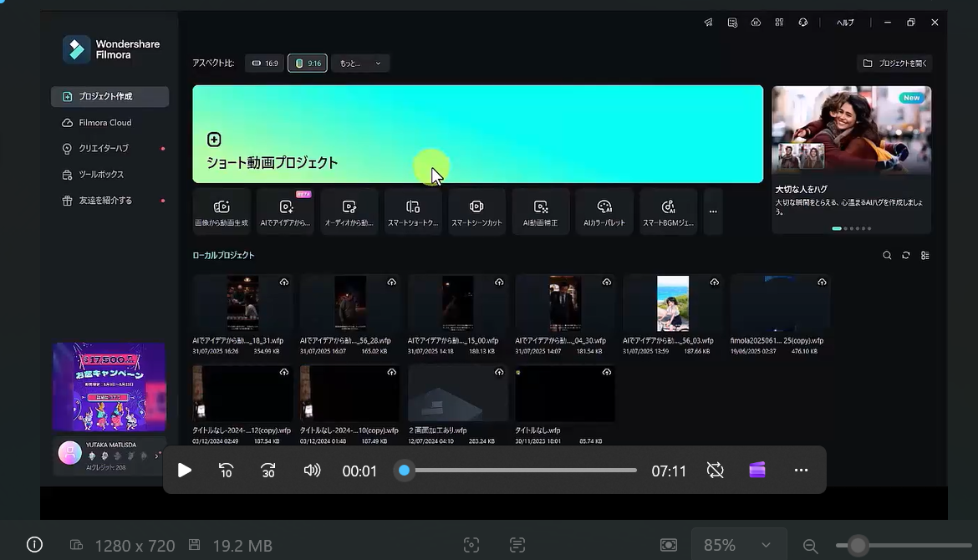The height and width of the screenshot is (560, 978).
Task: Rewind 10 seconds in video player
Action: point(226,471)
